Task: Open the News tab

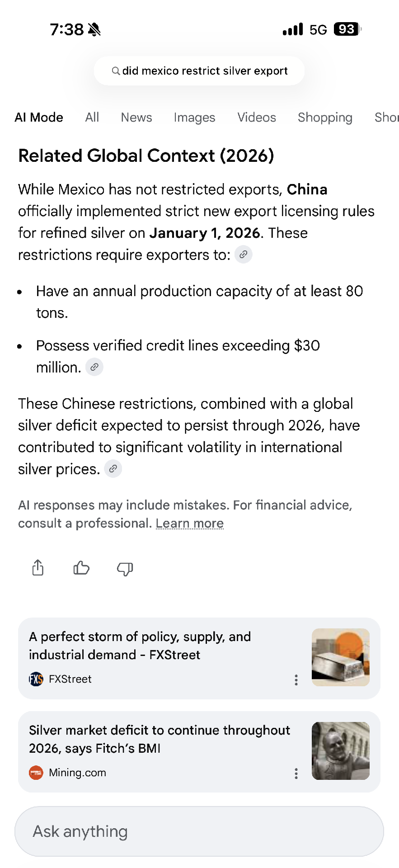Action: [136, 118]
